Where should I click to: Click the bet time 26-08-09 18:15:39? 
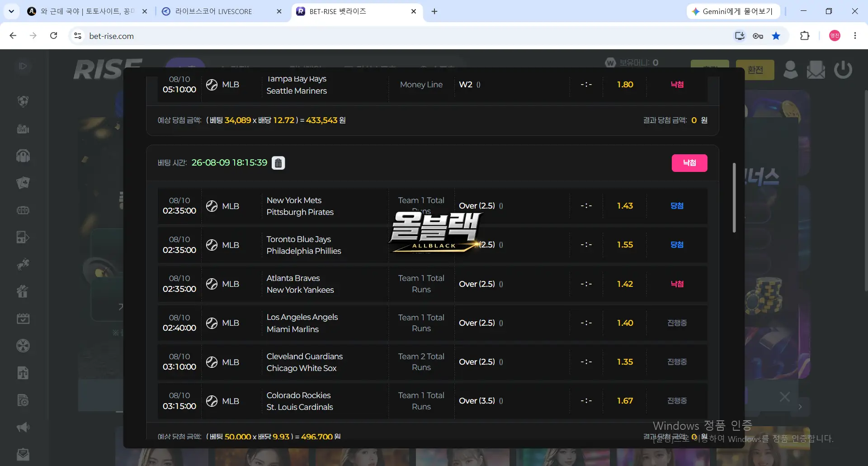[x=229, y=163]
